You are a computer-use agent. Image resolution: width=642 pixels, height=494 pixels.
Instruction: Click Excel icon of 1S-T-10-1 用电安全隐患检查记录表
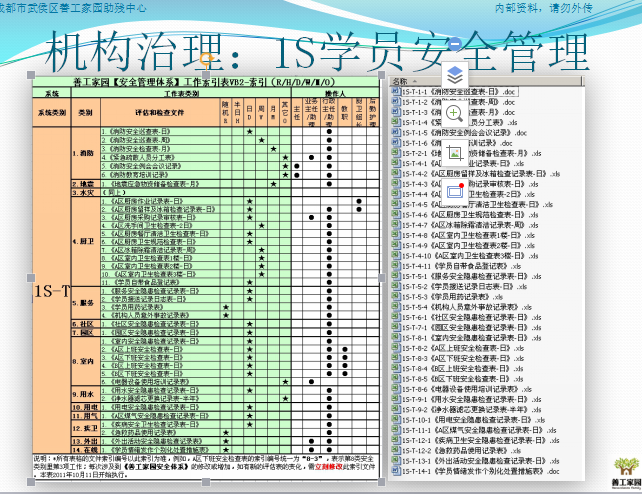tap(396, 420)
